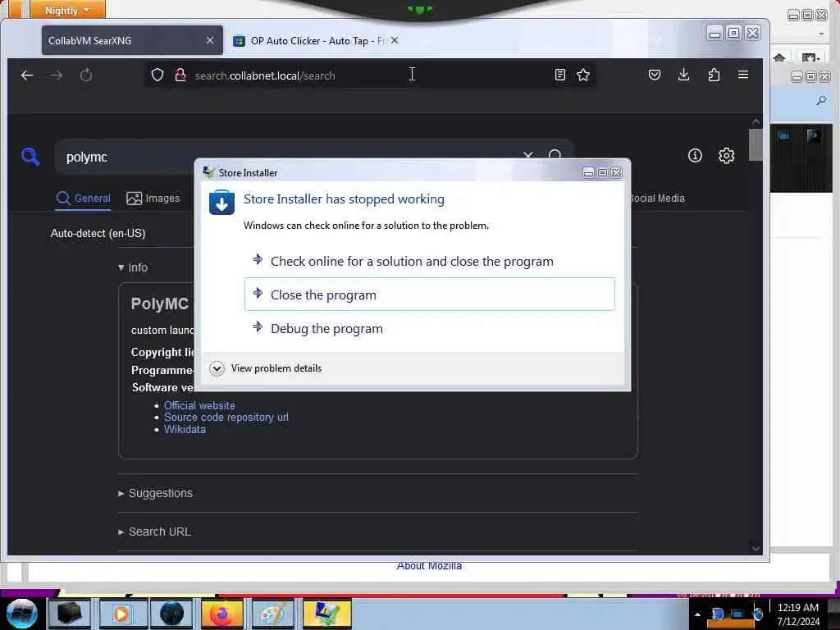Expand the Search URL section
The image size is (840, 630).
tap(154, 532)
